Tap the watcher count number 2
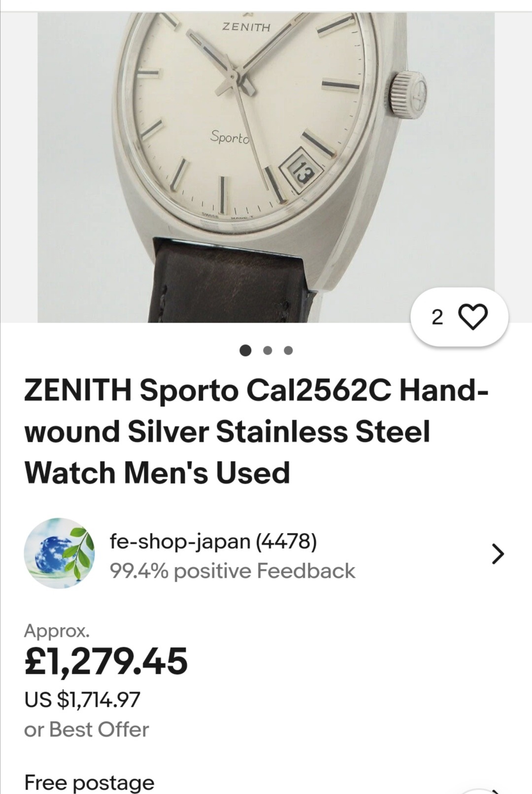The image size is (532, 794). coord(437,318)
